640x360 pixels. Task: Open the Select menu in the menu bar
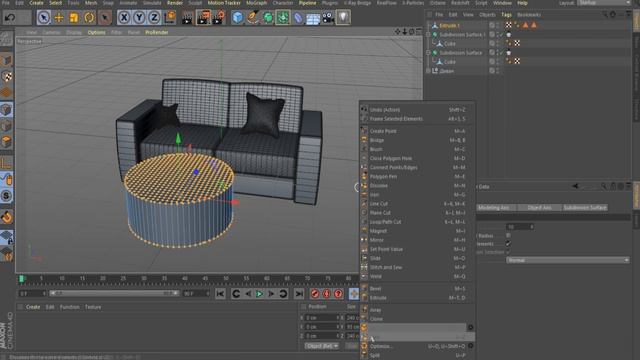tap(56, 3)
